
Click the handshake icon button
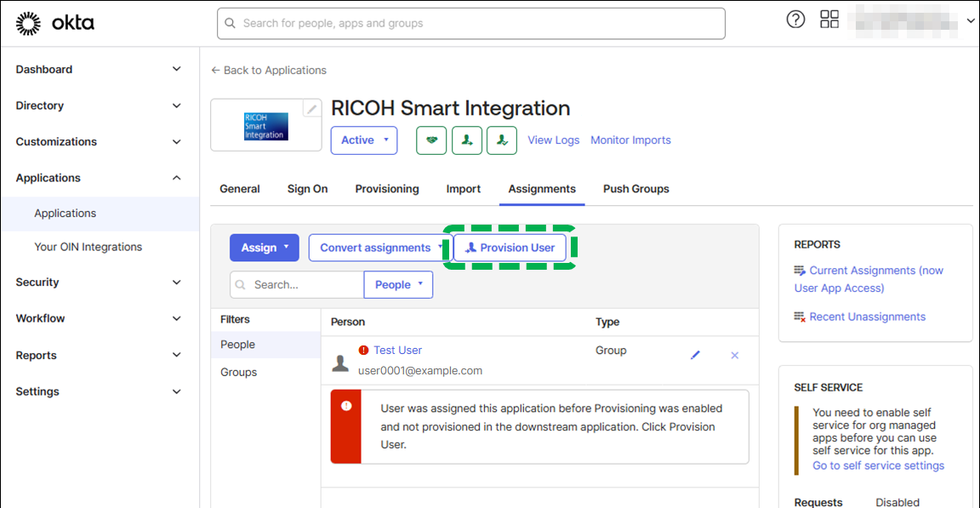pyautogui.click(x=431, y=140)
